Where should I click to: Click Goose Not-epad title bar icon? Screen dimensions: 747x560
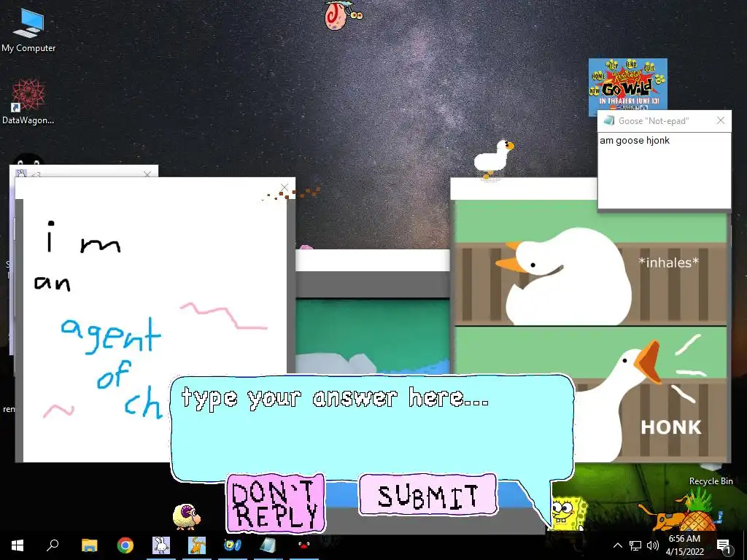pos(608,120)
